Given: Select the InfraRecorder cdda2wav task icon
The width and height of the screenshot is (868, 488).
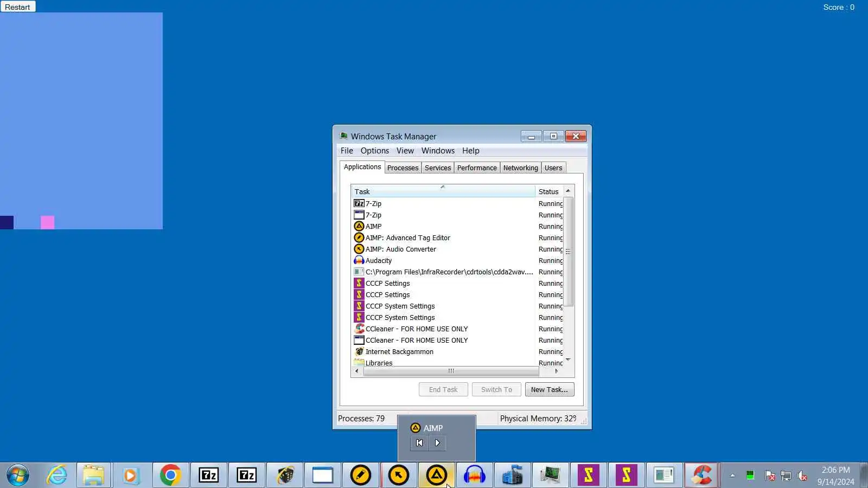Looking at the screenshot, I should 359,272.
